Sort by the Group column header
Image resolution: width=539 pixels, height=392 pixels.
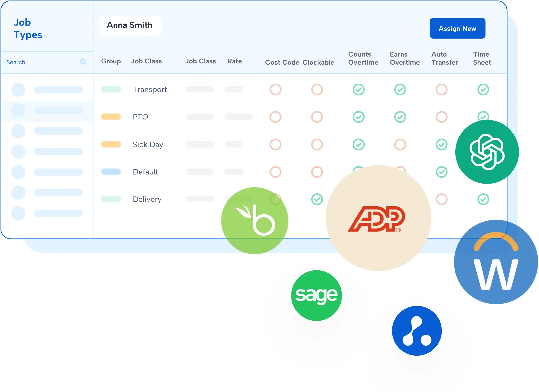click(111, 61)
